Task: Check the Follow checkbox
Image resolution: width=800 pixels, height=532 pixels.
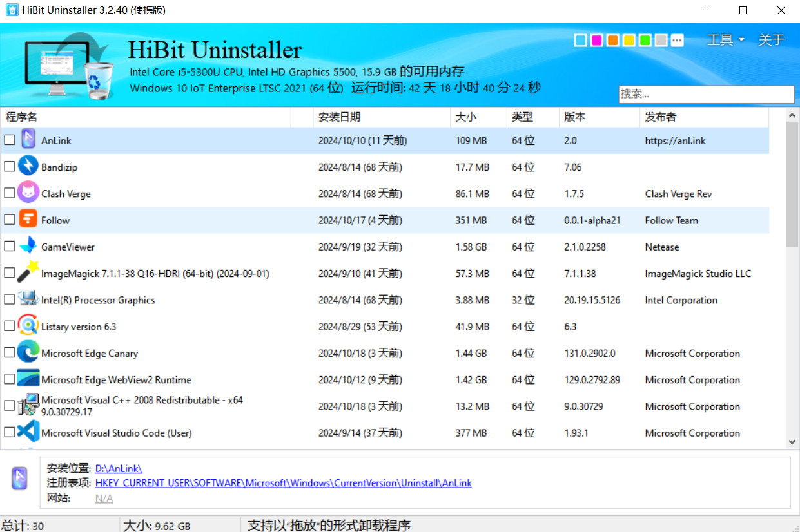Action: point(9,220)
